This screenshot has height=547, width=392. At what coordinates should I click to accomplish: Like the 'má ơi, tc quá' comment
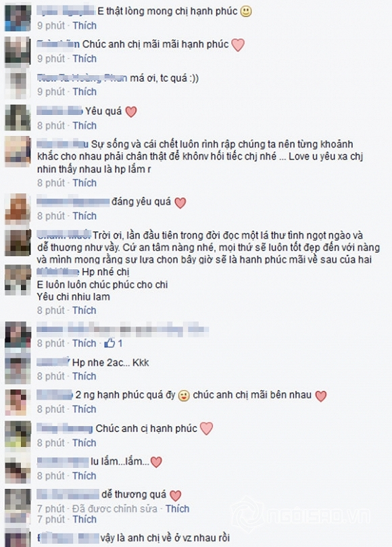84,92
